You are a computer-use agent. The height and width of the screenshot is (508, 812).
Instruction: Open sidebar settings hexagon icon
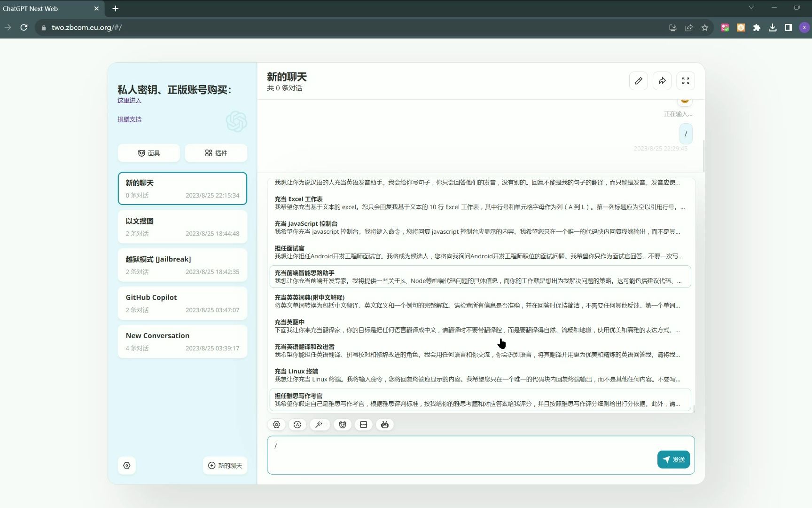click(x=127, y=466)
